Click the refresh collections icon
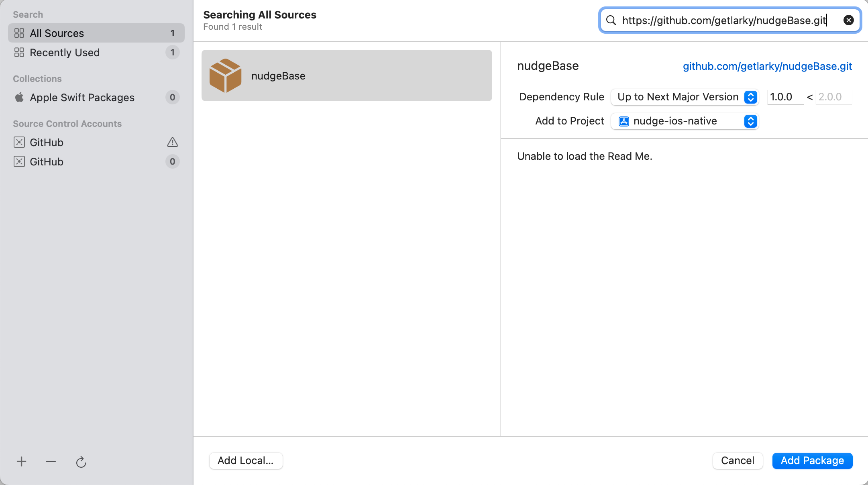Viewport: 868px width, 485px height. pyautogui.click(x=81, y=462)
